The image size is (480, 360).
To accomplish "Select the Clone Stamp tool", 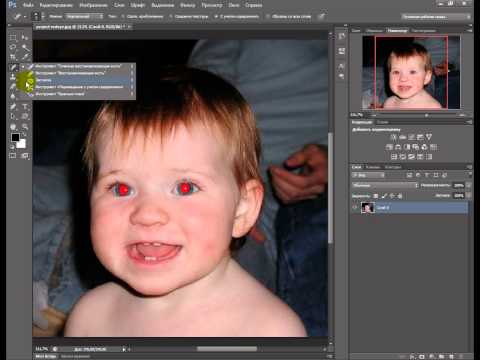I will tap(13, 77).
